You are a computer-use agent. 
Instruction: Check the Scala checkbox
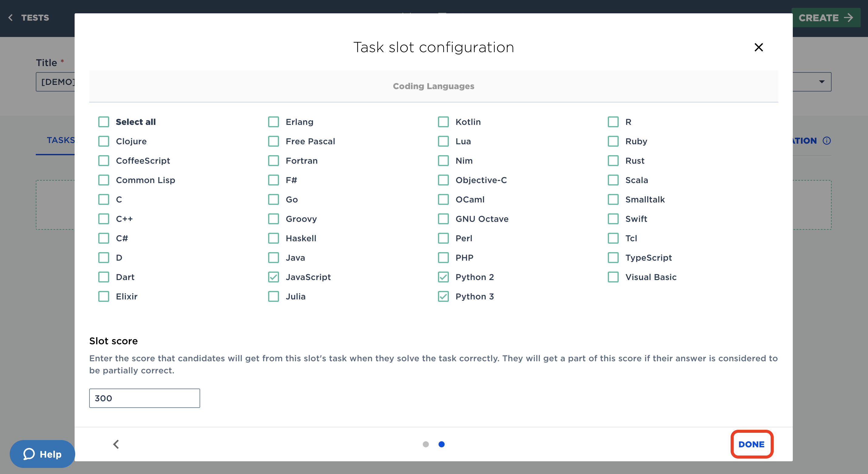coord(613,180)
